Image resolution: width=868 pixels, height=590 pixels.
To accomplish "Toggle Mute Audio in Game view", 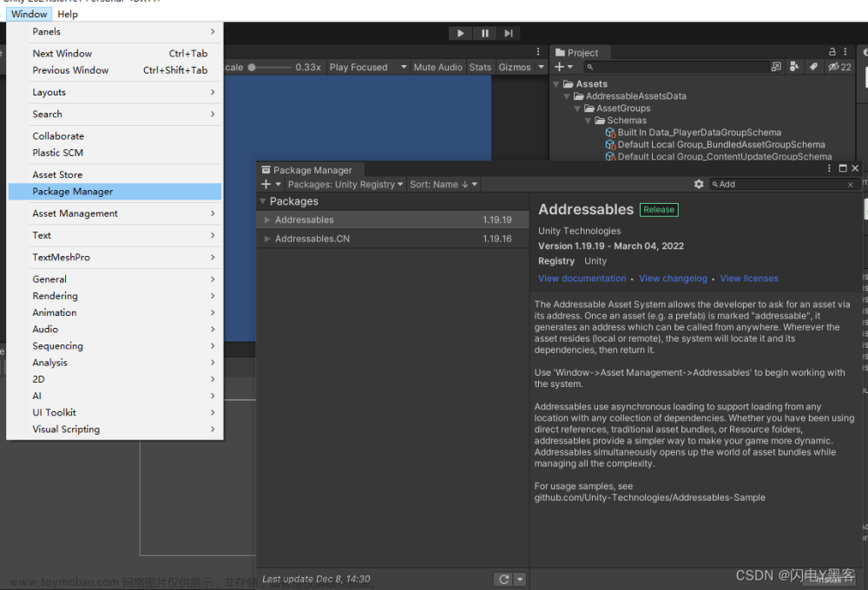I will 437,67.
